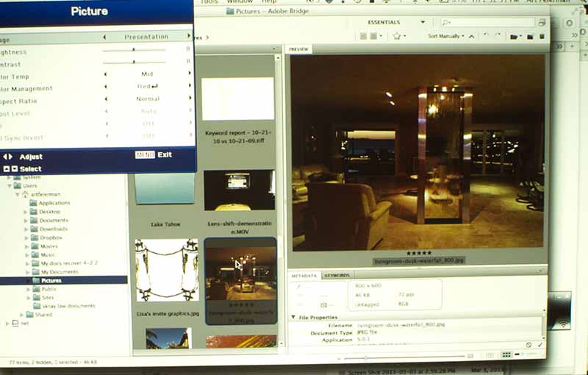Open the star ratings filter icon
This screenshot has height=375, width=588.
pyautogui.click(x=398, y=36)
